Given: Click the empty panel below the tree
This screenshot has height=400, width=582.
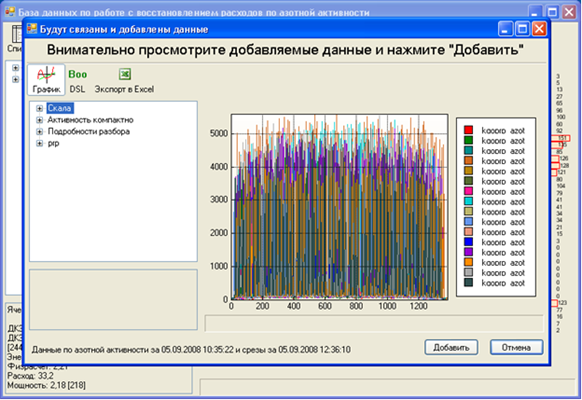Looking at the screenshot, I should [x=113, y=299].
